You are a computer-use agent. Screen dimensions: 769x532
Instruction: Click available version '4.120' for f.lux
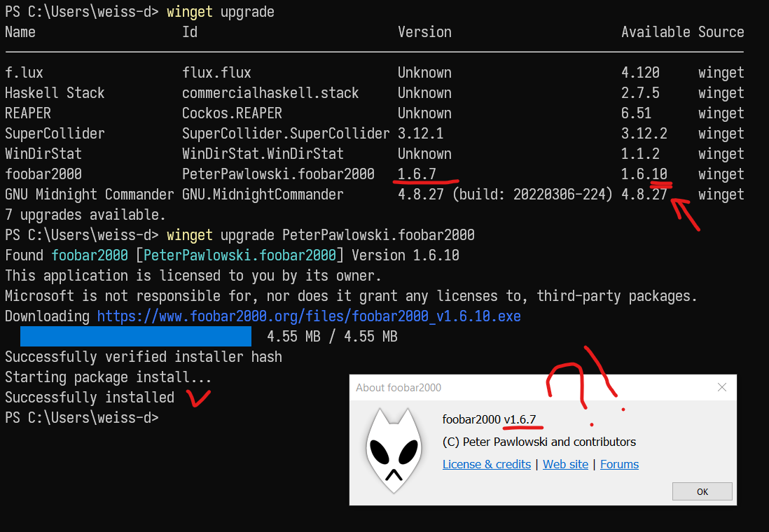pos(640,73)
